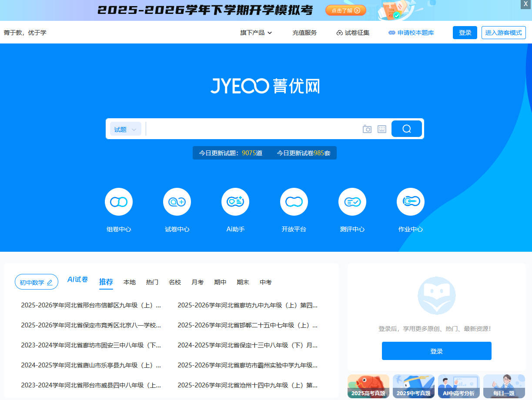This screenshot has height=400, width=532.
Task: Open the 试卷中心 (exam center) icon
Action: coord(177,201)
